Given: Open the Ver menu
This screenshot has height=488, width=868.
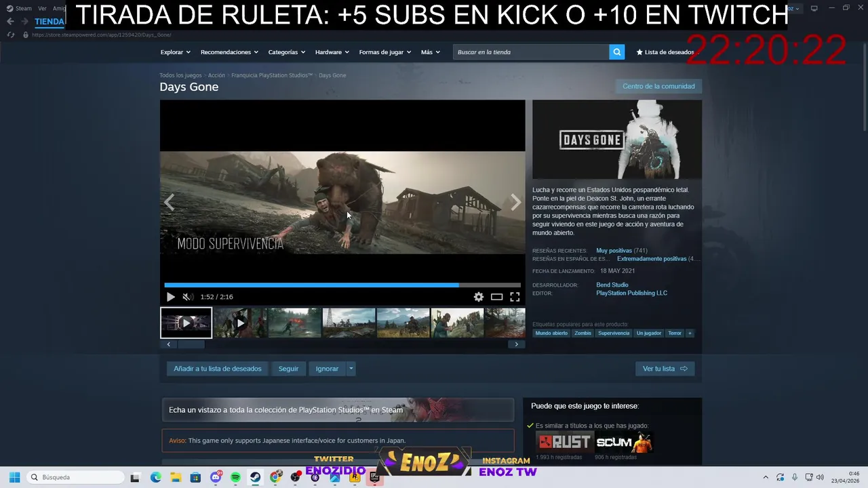Looking at the screenshot, I should point(43,9).
